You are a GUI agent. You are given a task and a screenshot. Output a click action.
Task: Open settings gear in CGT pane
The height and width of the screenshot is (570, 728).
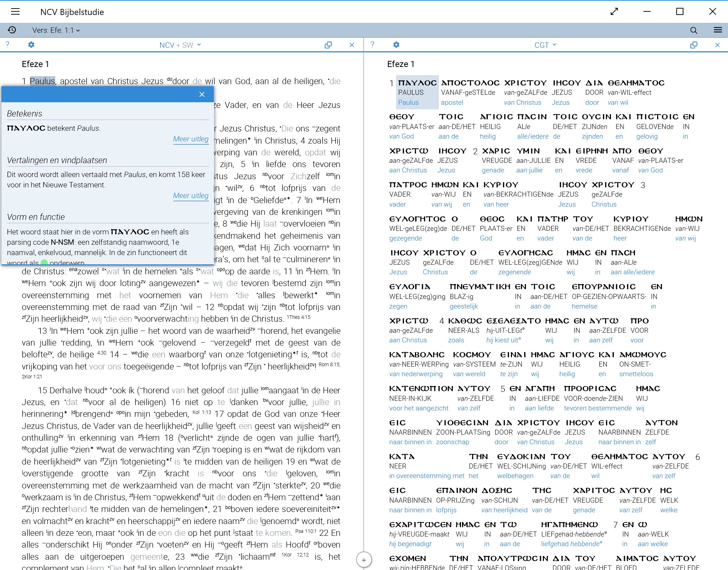tap(396, 45)
